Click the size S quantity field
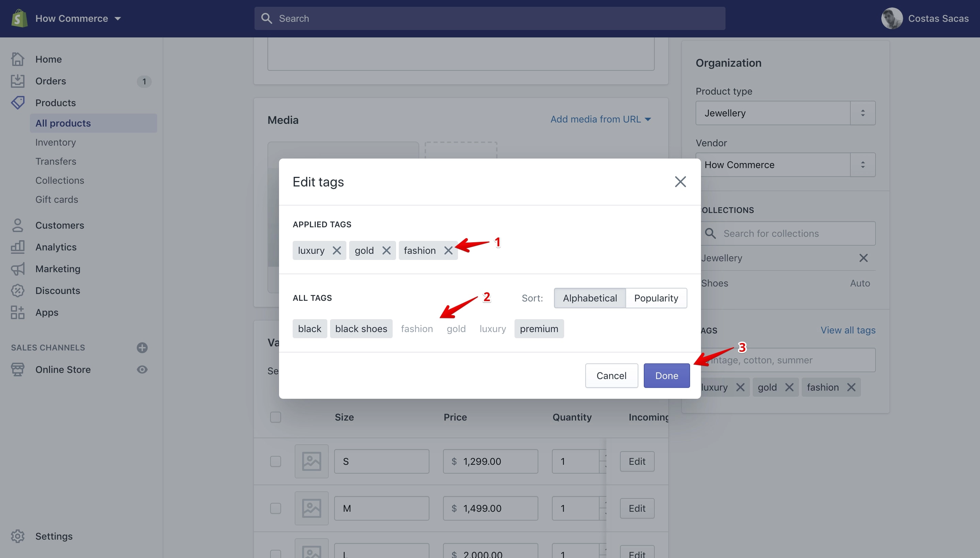The height and width of the screenshot is (558, 980). tap(576, 461)
